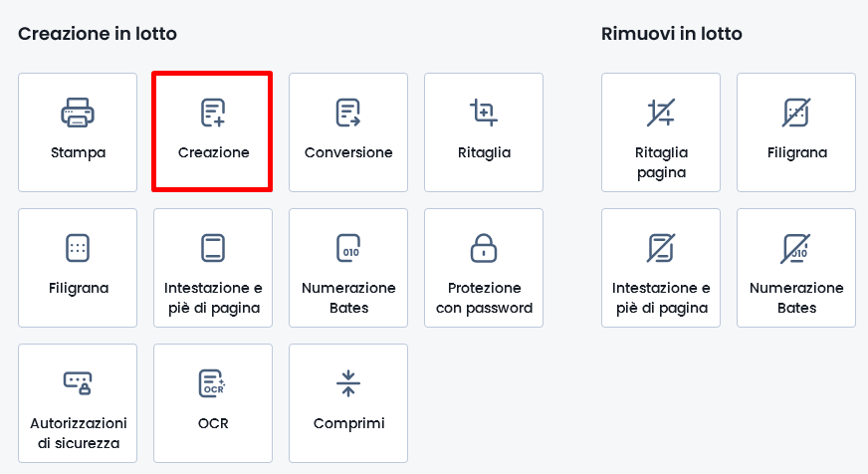Open the Numerazione Bates creation tile
This screenshot has height=474, width=868.
[x=348, y=268]
